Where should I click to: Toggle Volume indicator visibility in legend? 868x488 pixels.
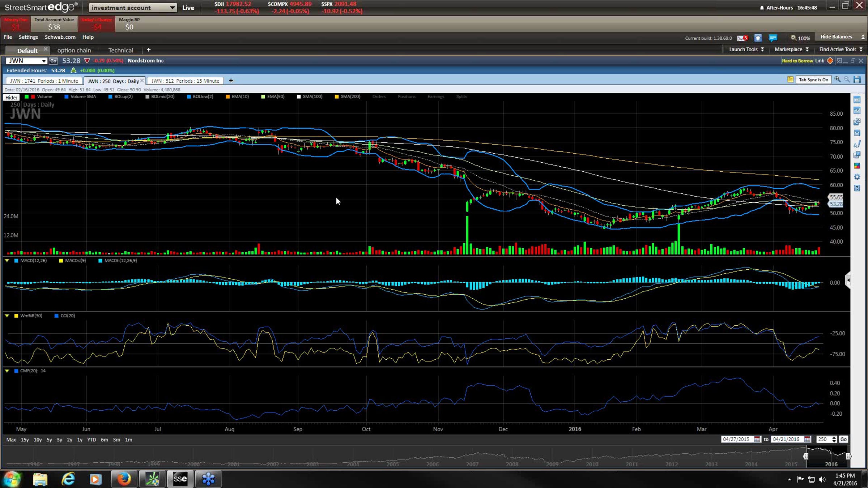point(44,97)
